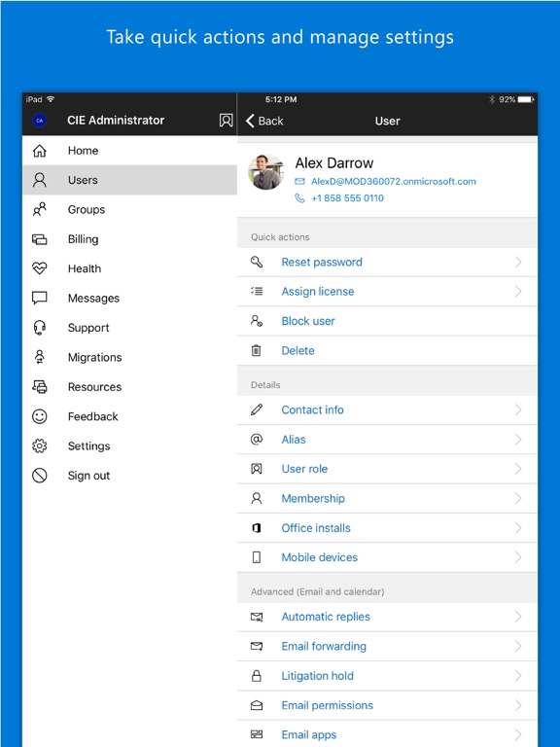Open User role row chevron
560x747 pixels.
pyautogui.click(x=518, y=469)
